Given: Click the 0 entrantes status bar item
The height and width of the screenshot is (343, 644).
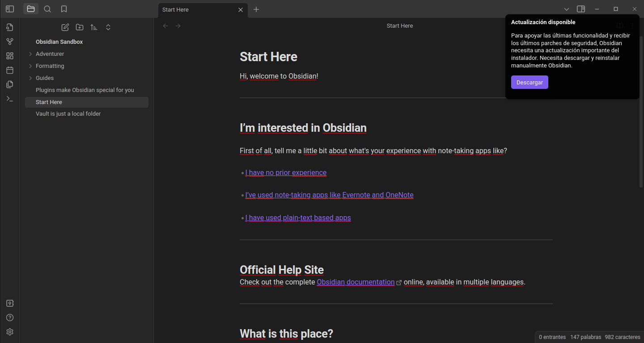Looking at the screenshot, I should (552, 337).
